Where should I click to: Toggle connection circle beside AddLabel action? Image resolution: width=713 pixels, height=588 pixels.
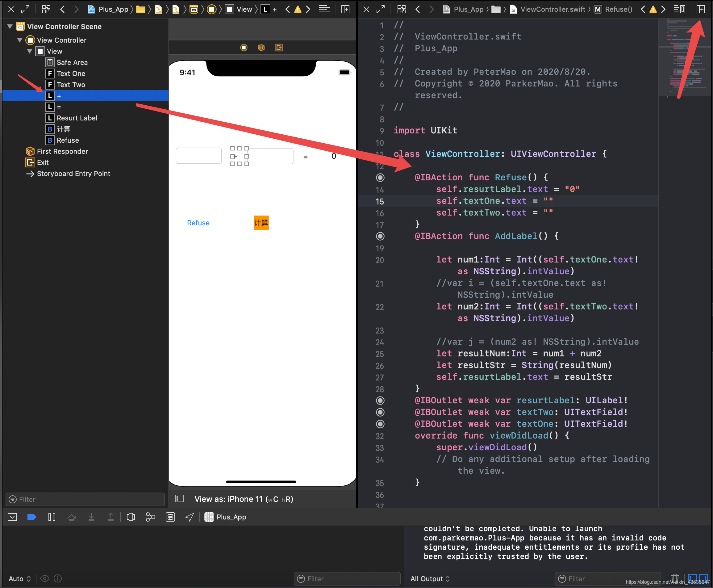(380, 237)
